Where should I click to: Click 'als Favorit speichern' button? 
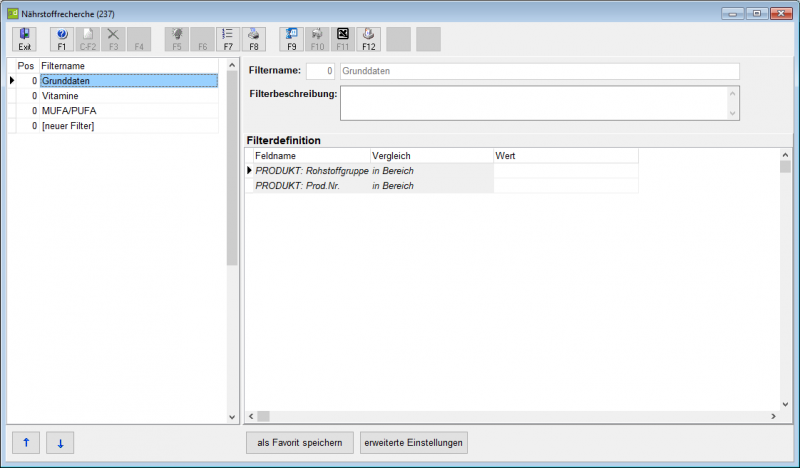click(300, 442)
